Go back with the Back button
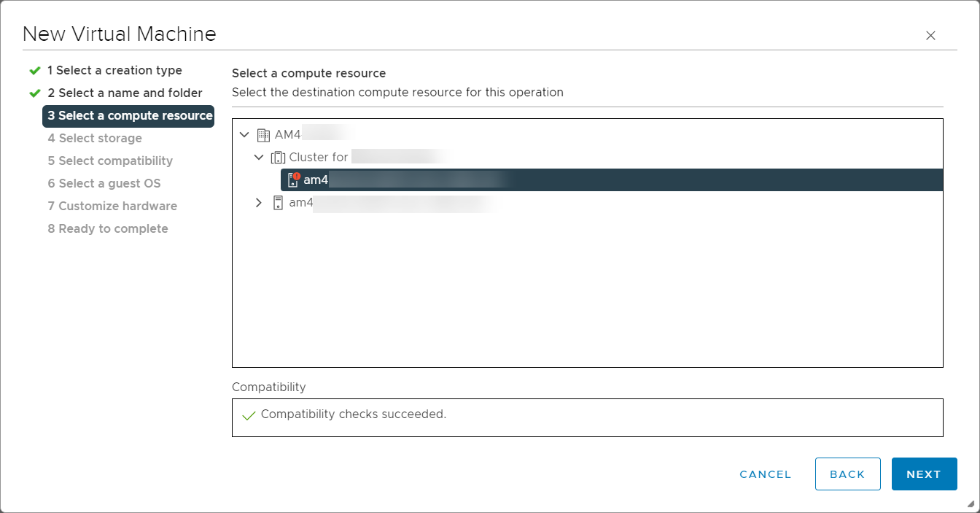 (x=847, y=474)
